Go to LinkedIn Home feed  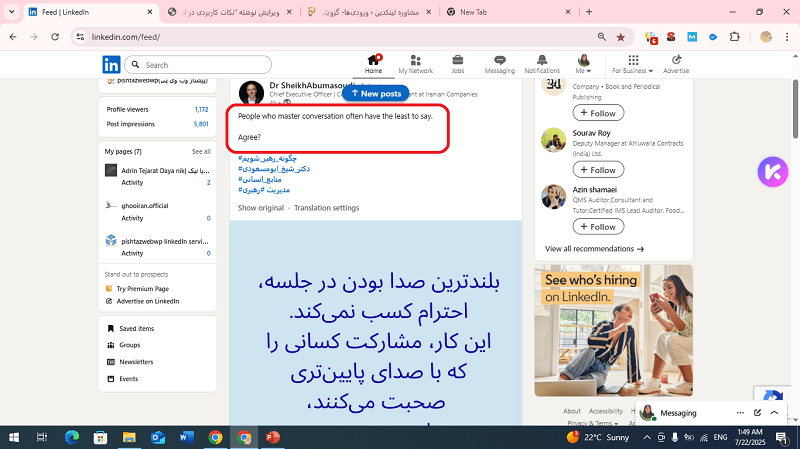click(x=373, y=64)
